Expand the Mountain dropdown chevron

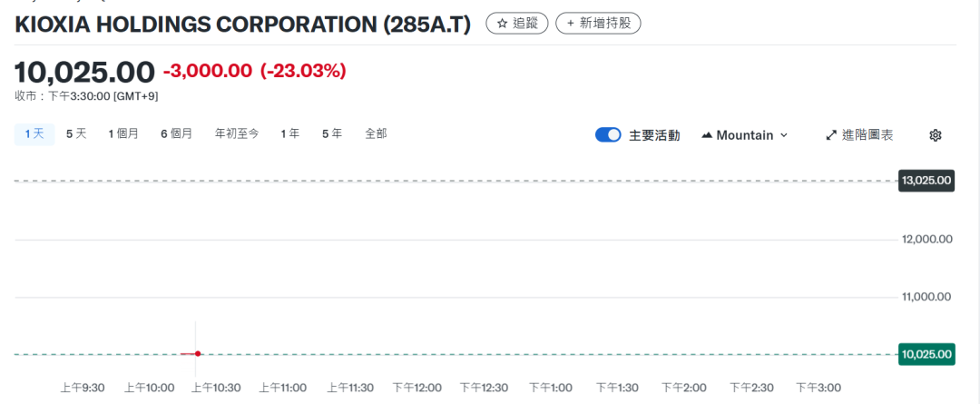point(784,135)
